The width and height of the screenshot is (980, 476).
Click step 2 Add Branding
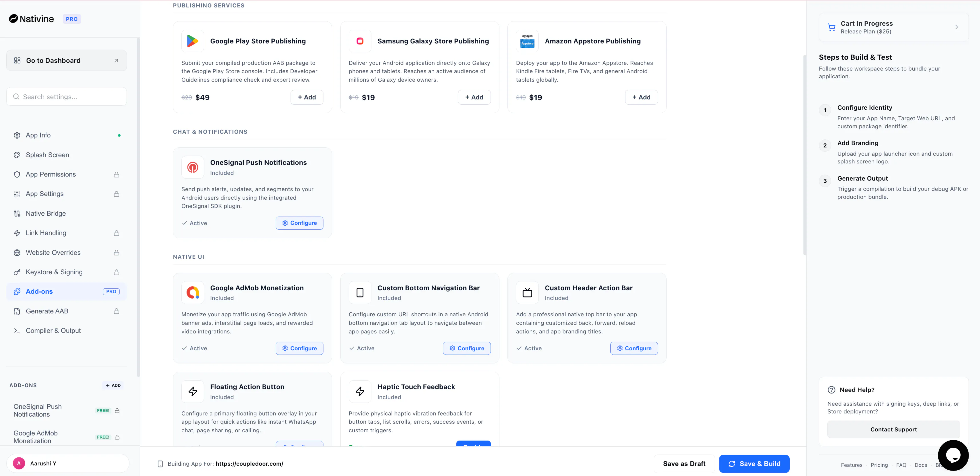893,152
